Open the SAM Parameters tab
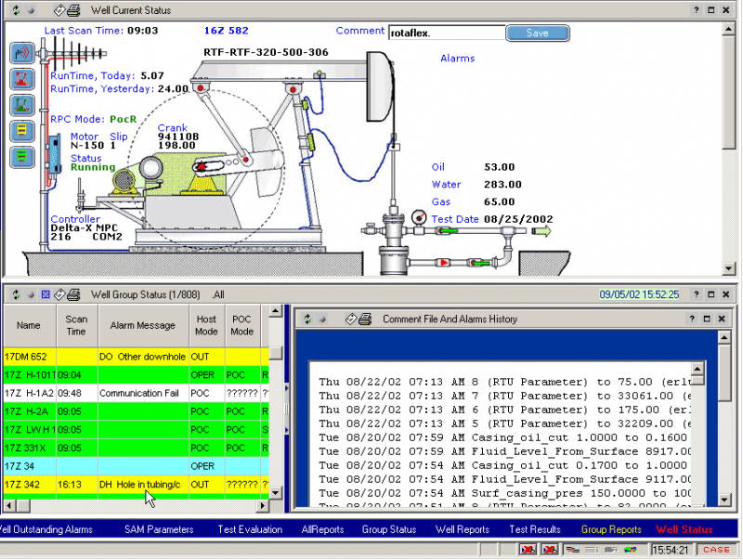 coord(159,529)
